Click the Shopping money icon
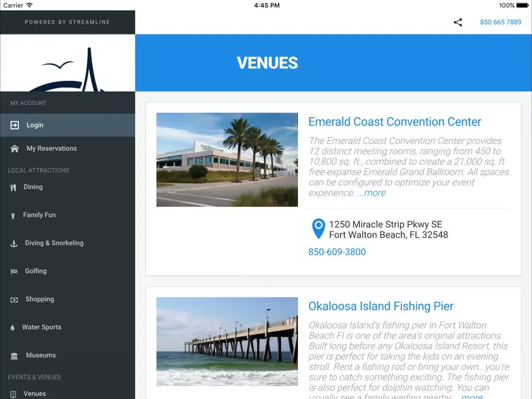Image resolution: width=532 pixels, height=399 pixels. coord(14,300)
